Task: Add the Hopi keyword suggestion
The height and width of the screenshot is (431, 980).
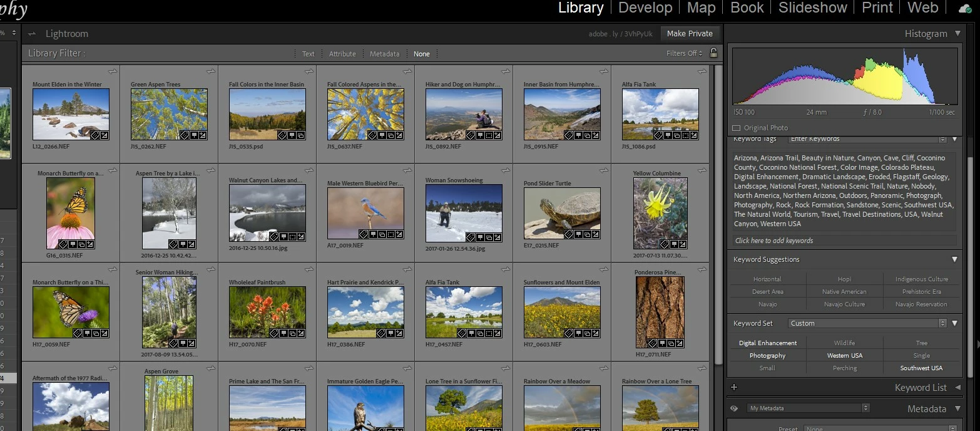Action: click(844, 279)
